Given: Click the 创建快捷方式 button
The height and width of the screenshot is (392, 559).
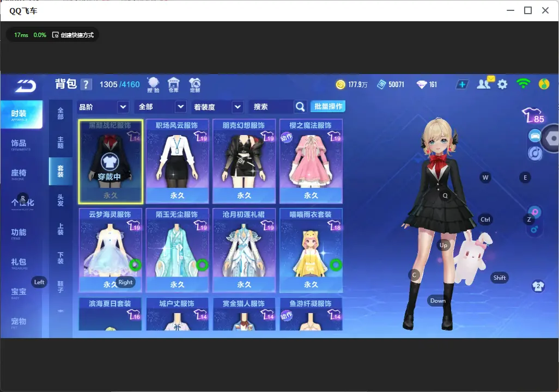Looking at the screenshot, I should 74,35.
